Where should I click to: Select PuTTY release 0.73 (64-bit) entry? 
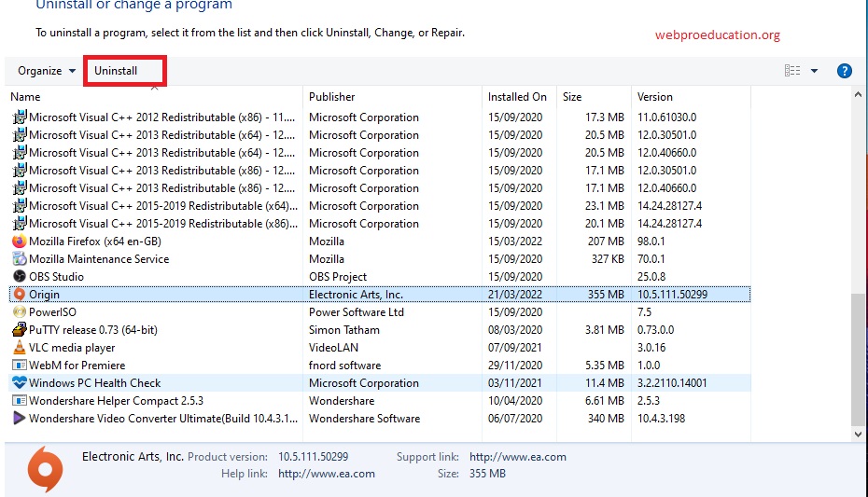point(93,329)
